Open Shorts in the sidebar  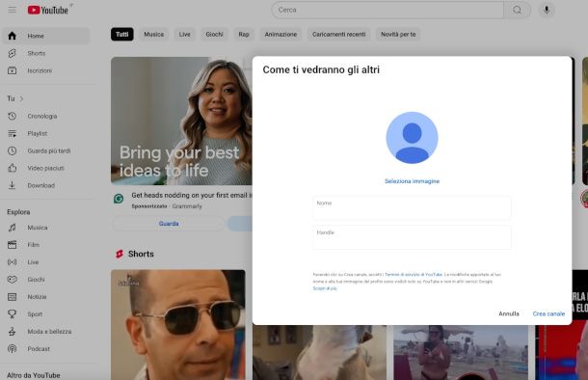46,53
